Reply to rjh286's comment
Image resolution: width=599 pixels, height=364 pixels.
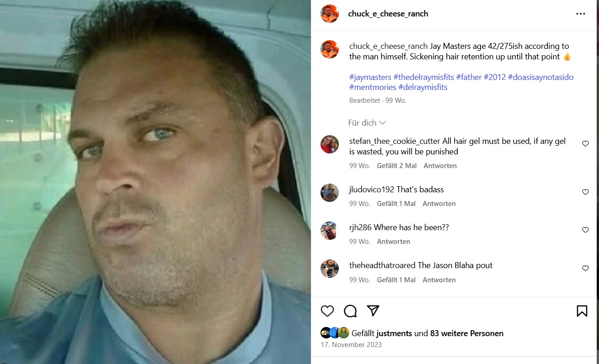coord(393,242)
